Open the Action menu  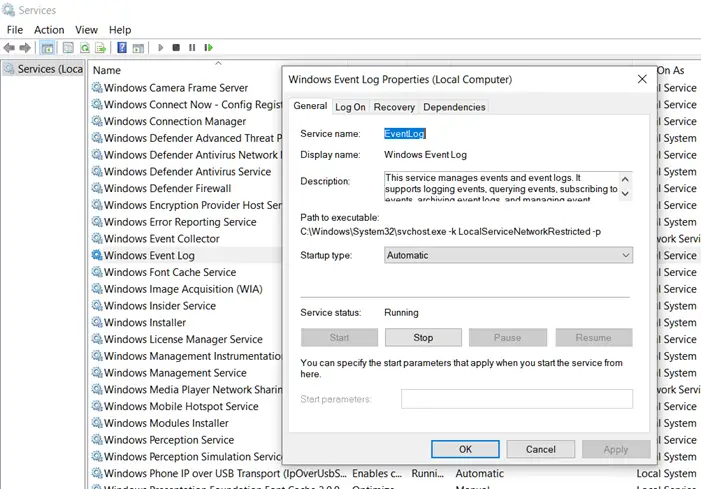click(x=49, y=30)
